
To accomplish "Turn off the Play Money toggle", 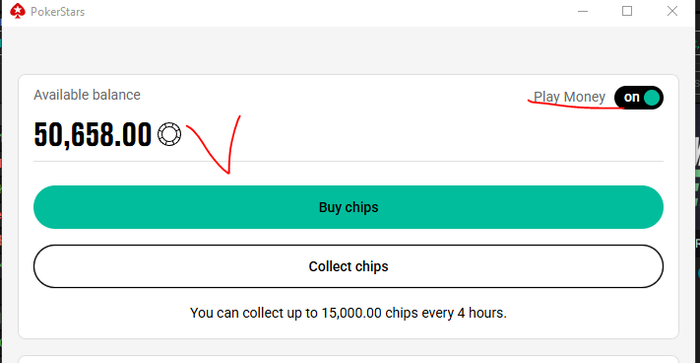I will tap(638, 97).
